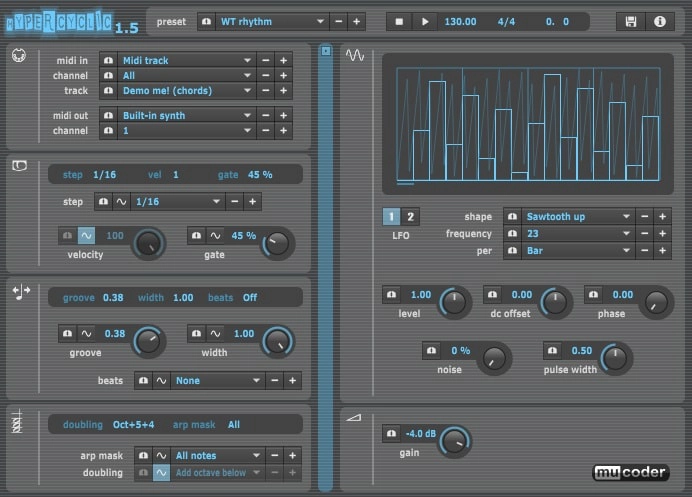The image size is (692, 497).
Task: Open the step dropdown showing 1/16
Action: click(178, 202)
